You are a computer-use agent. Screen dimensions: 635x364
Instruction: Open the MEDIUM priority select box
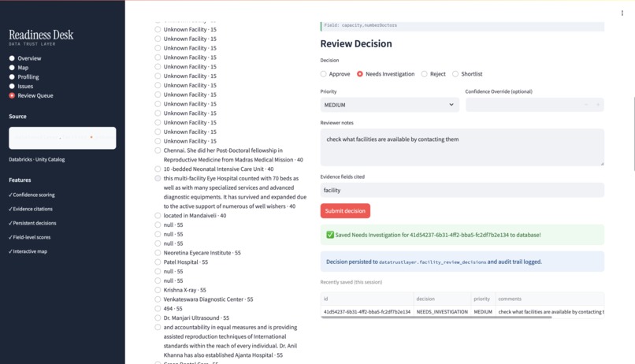[389, 105]
